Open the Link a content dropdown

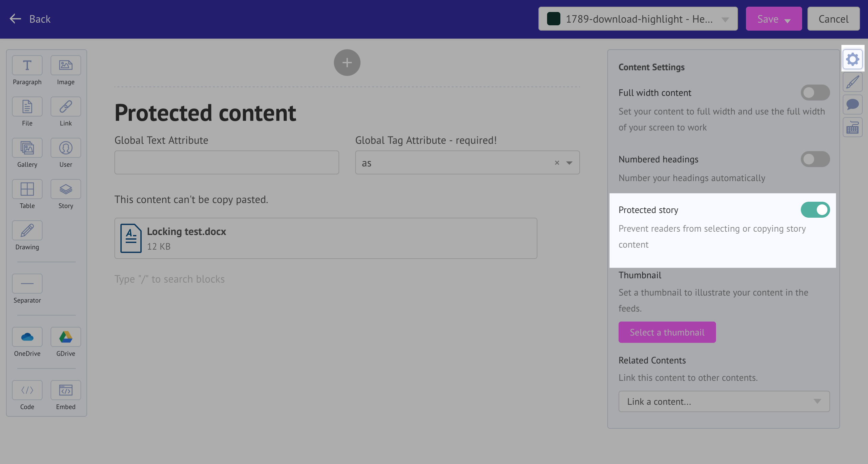tap(724, 401)
